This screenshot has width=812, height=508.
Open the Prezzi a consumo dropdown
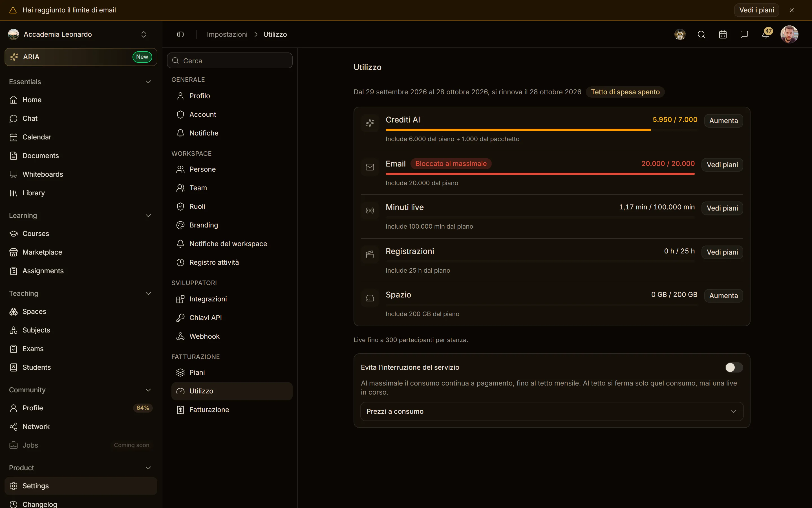tap(551, 411)
